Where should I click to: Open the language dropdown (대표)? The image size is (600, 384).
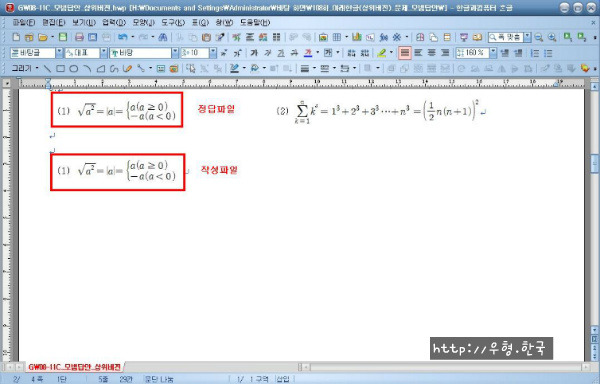tap(104, 53)
